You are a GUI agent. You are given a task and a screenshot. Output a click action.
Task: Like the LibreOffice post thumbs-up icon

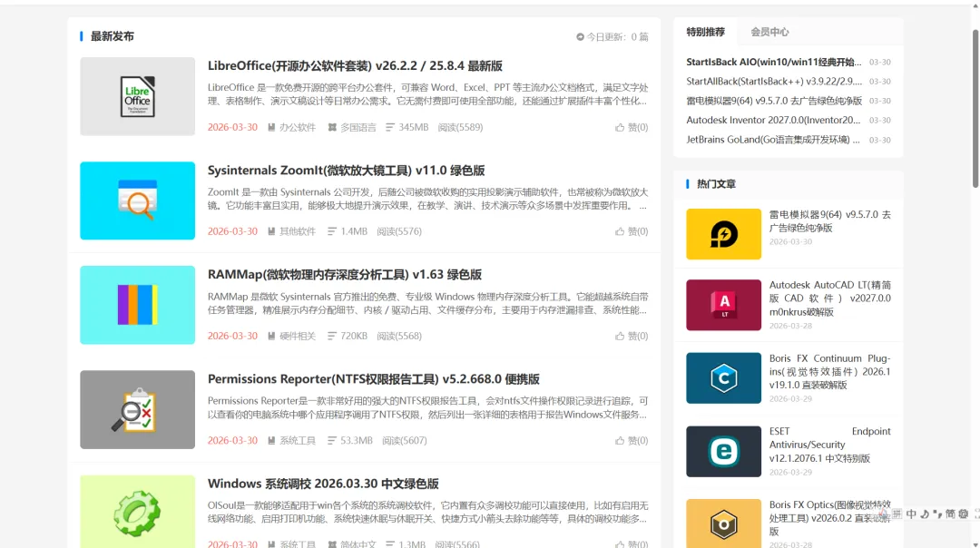(x=620, y=127)
